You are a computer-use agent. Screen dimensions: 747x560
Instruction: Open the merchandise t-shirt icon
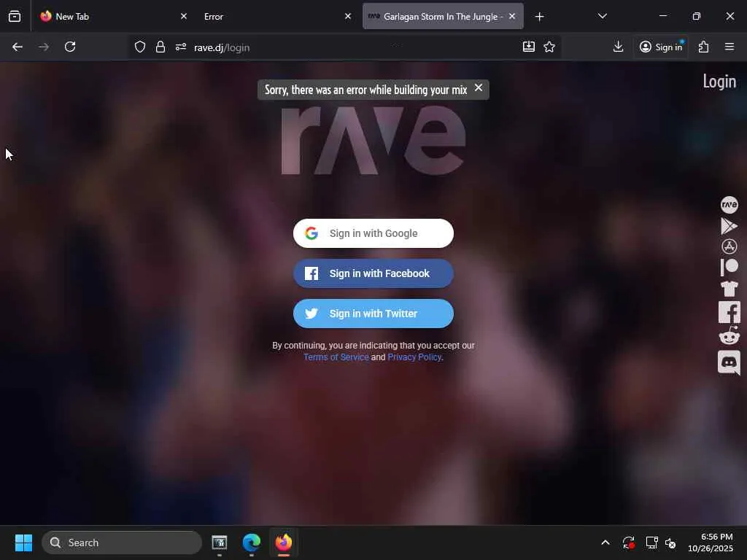tap(729, 289)
